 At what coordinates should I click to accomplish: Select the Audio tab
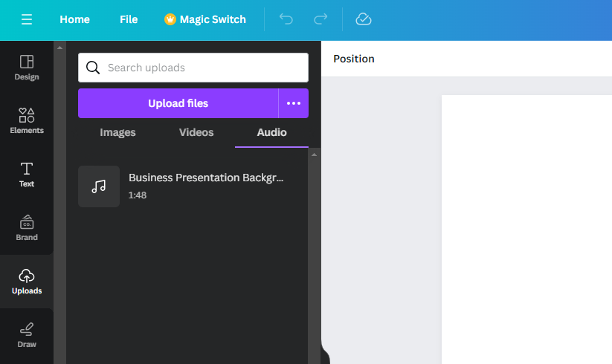click(271, 132)
